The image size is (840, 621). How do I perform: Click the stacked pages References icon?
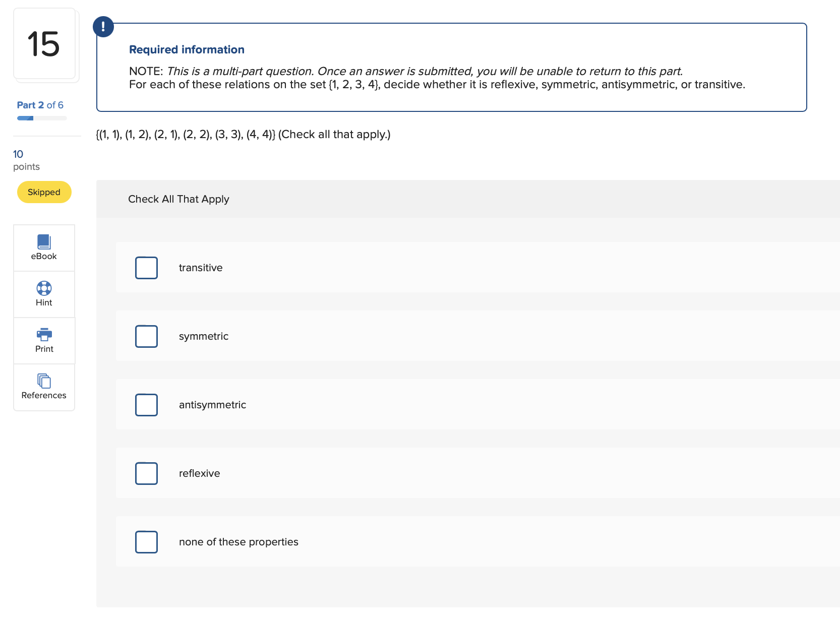[x=44, y=381]
